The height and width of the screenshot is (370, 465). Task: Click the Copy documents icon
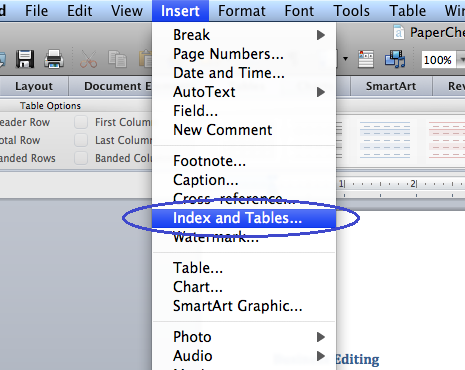[117, 59]
